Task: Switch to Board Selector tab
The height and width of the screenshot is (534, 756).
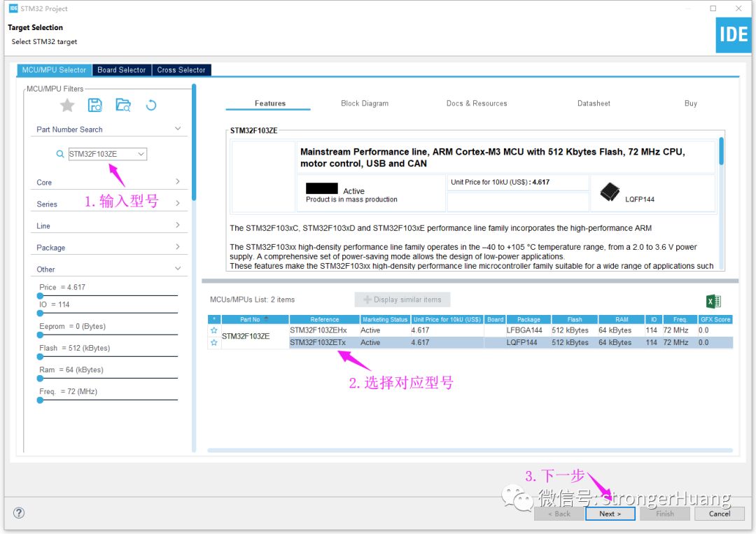Action: pos(122,70)
